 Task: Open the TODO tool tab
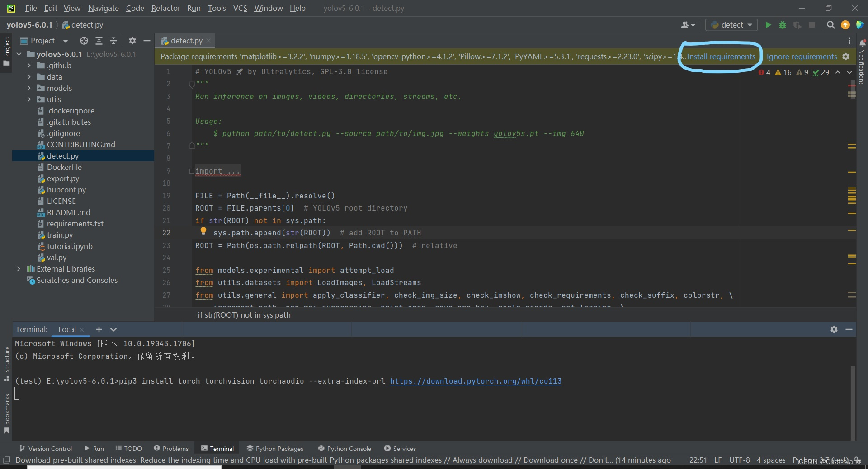[128, 448]
